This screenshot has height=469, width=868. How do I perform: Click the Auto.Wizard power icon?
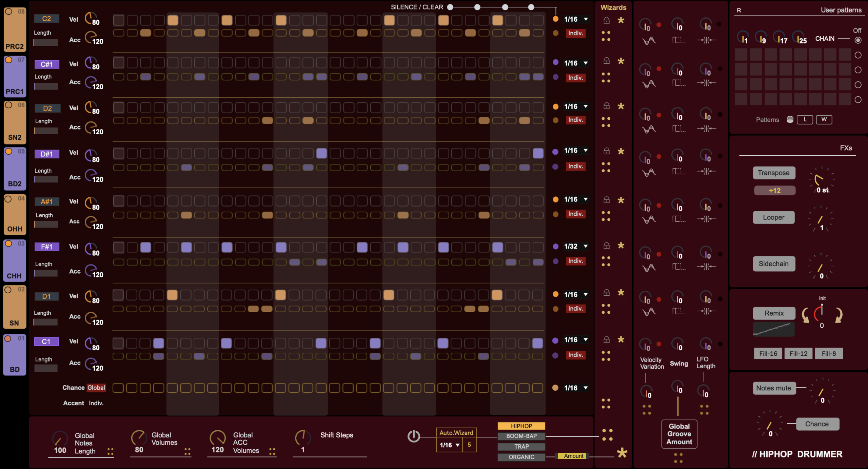click(x=413, y=436)
